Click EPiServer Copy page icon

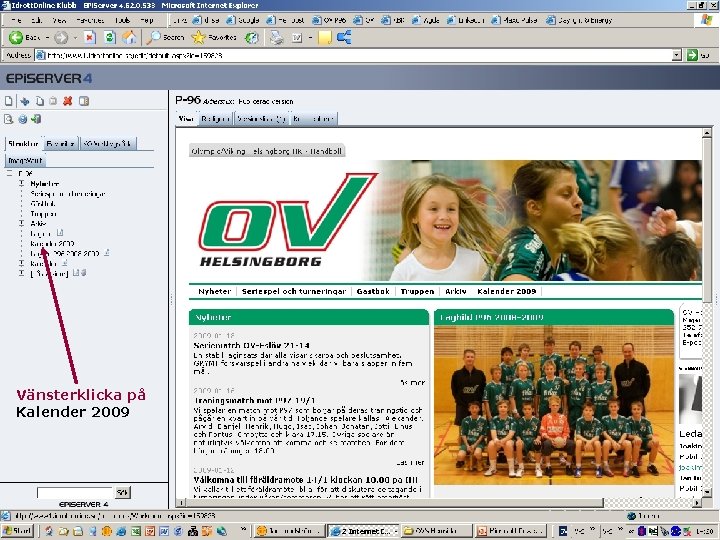(40, 101)
